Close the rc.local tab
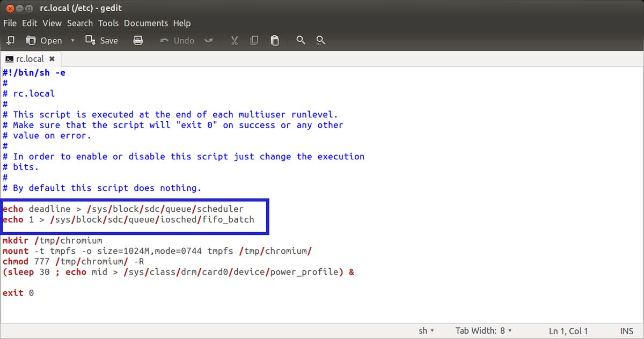The width and height of the screenshot is (644, 339). coord(52,59)
